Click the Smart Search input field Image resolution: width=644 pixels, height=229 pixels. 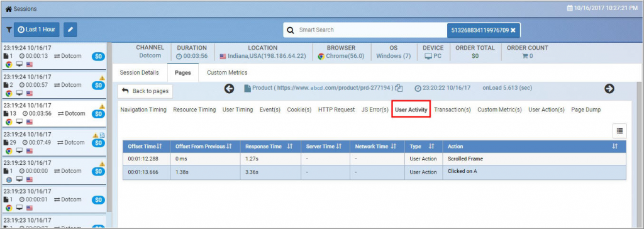click(372, 30)
